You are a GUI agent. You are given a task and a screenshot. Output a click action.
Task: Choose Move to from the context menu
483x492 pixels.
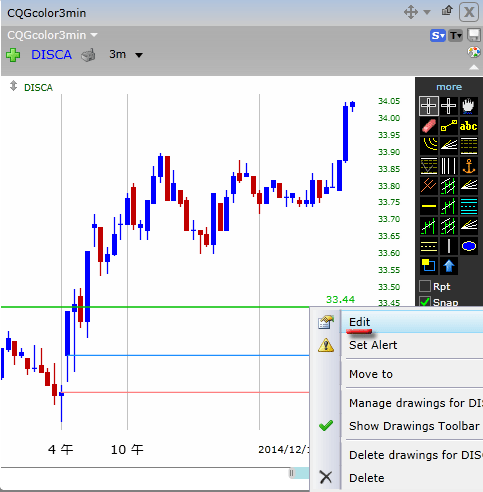tap(412, 374)
